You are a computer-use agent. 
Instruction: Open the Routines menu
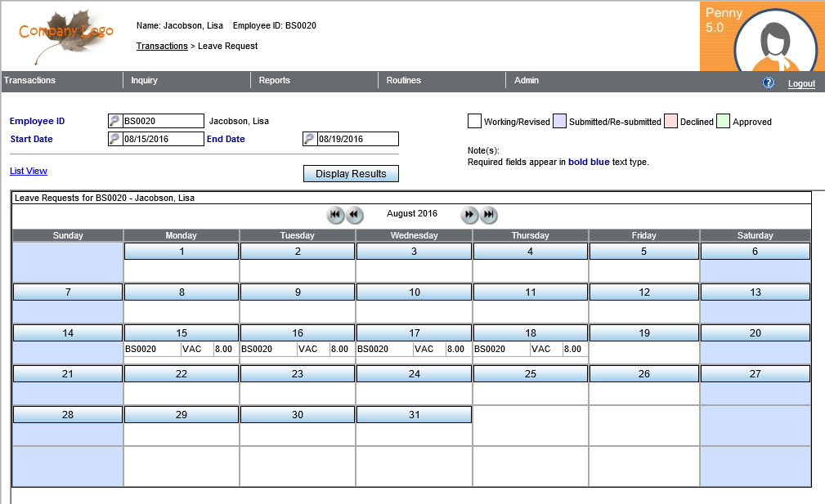tap(404, 80)
